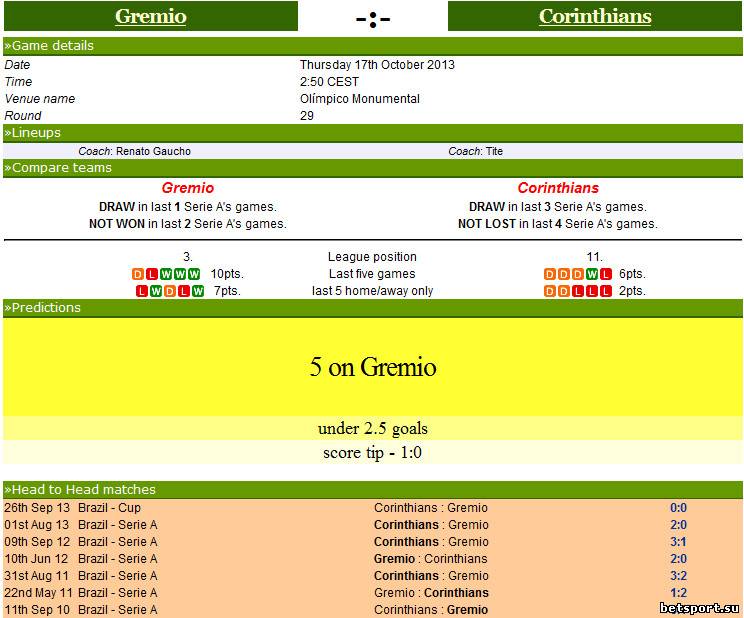This screenshot has height=618, width=744.
Task: Click the 11th Sep 10 Brazil - Serie A row
Action: 372,610
